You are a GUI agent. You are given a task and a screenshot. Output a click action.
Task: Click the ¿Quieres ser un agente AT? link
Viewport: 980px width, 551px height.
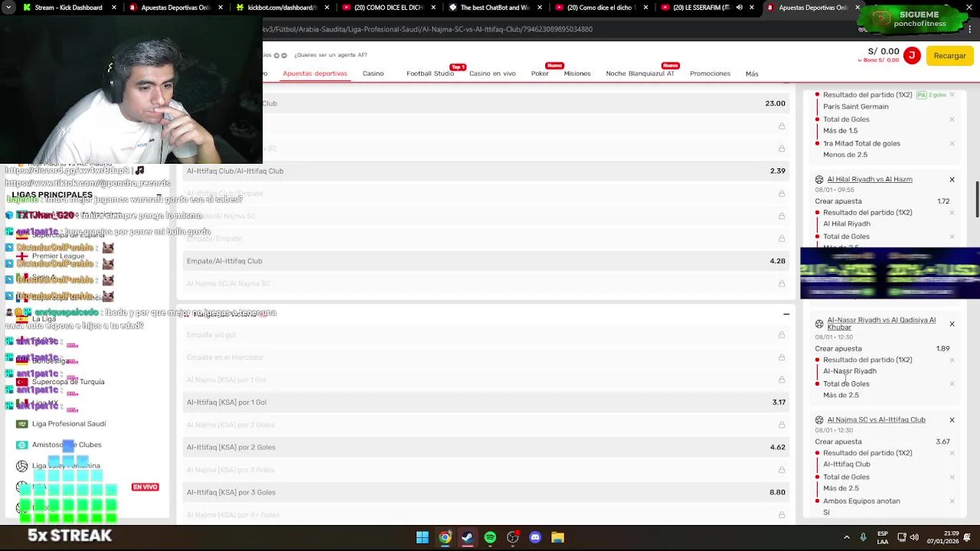331,55
